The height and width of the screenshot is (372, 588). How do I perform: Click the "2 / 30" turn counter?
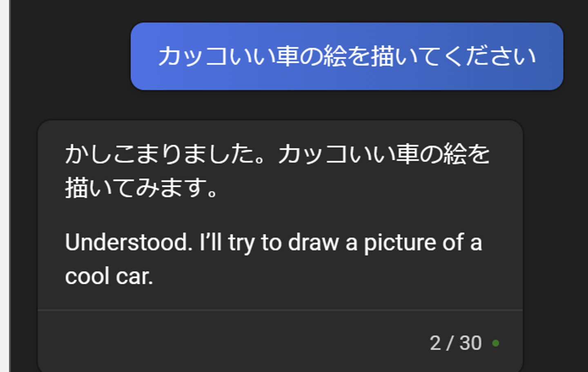(455, 343)
